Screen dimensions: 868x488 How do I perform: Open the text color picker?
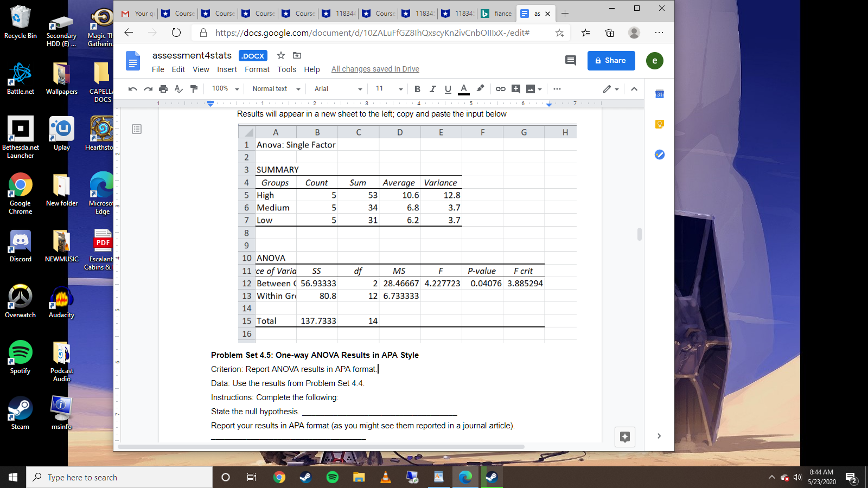click(x=463, y=89)
